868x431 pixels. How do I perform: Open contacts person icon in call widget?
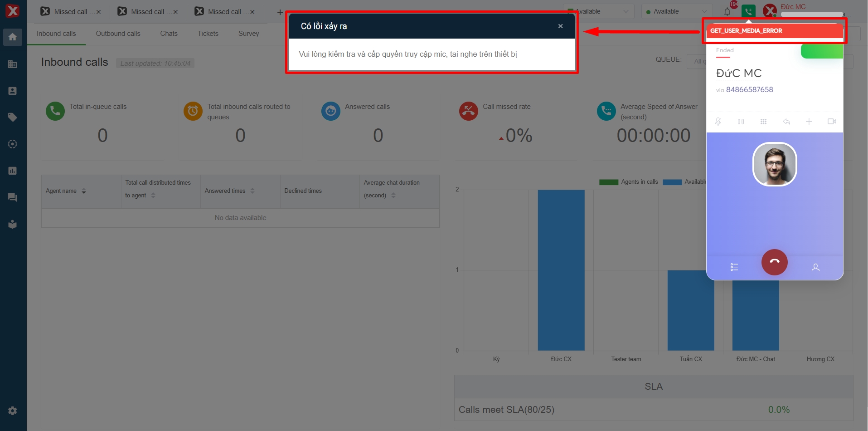point(815,267)
